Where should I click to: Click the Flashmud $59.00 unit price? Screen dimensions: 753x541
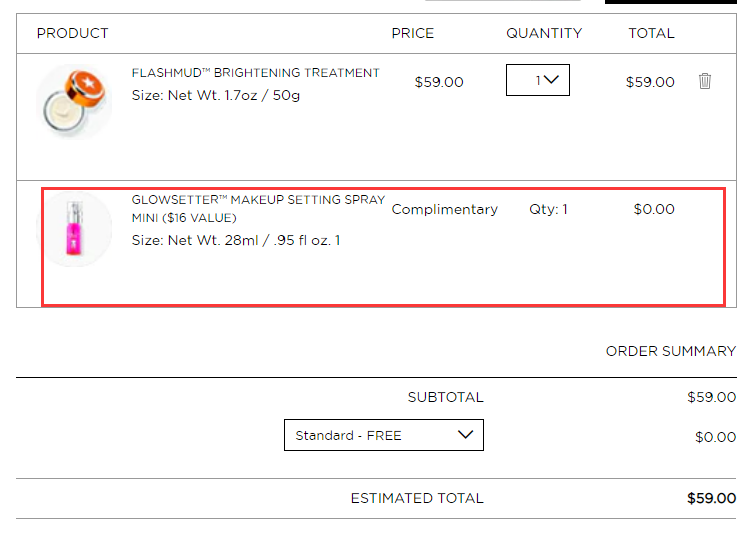coord(439,82)
